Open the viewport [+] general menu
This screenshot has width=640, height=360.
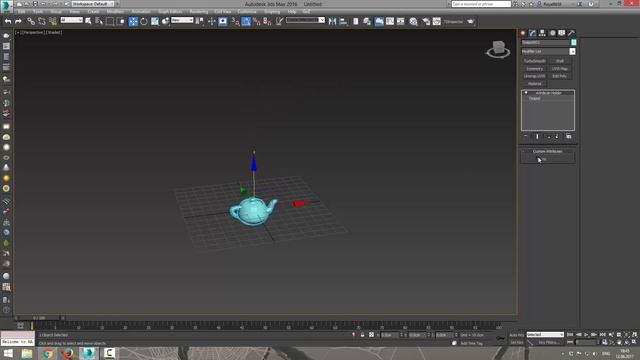click(x=17, y=32)
